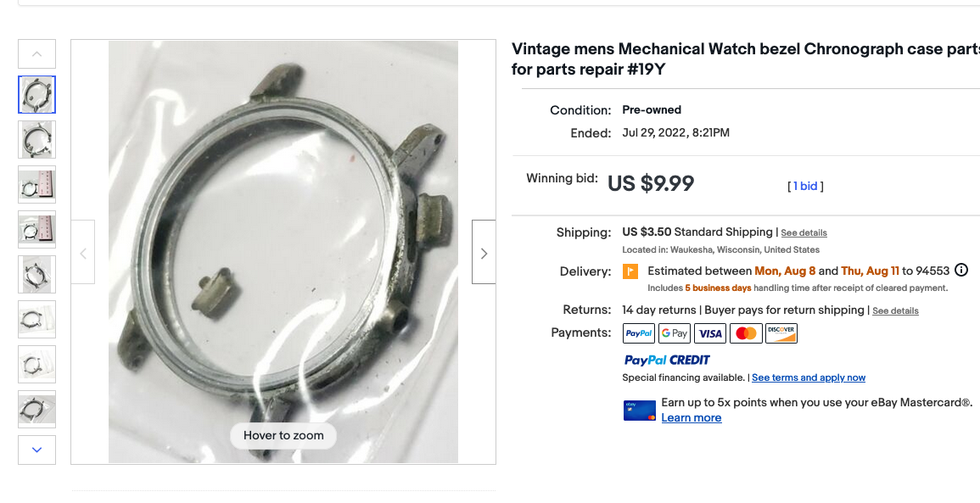Click the PayPal Credit logo
This screenshot has height=503, width=980.
tap(667, 360)
